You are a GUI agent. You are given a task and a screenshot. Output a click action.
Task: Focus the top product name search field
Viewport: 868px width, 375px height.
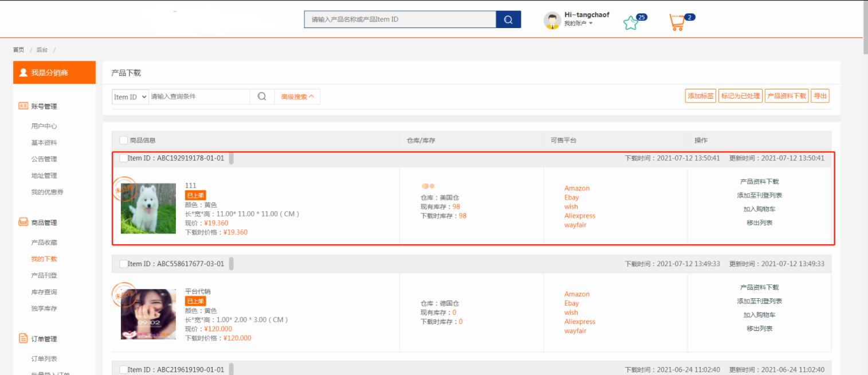400,19
